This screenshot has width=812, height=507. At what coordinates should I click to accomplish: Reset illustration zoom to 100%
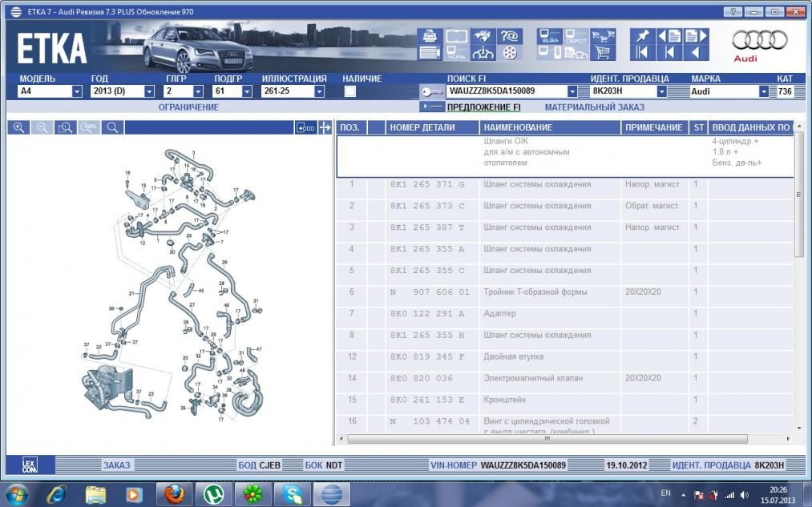pyautogui.click(x=89, y=127)
